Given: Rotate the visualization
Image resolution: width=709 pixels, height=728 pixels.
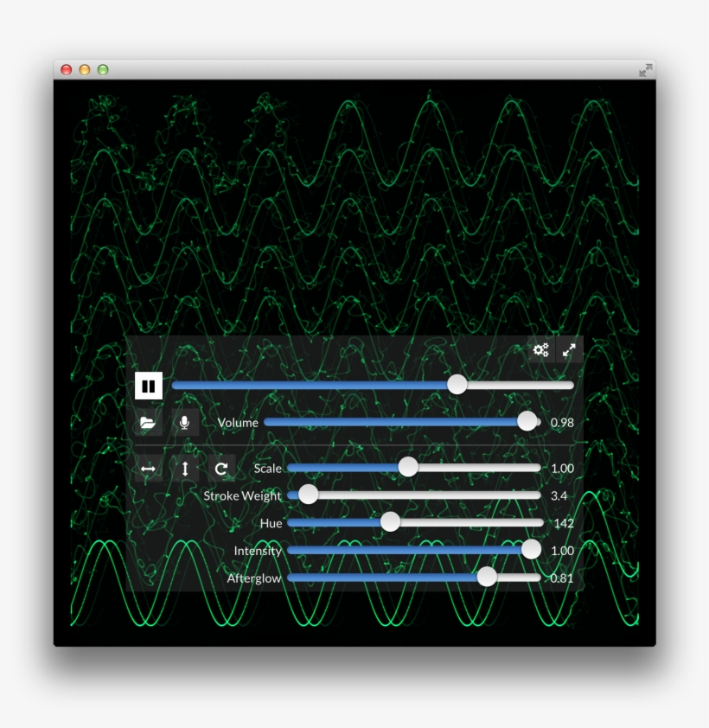Looking at the screenshot, I should [221, 468].
